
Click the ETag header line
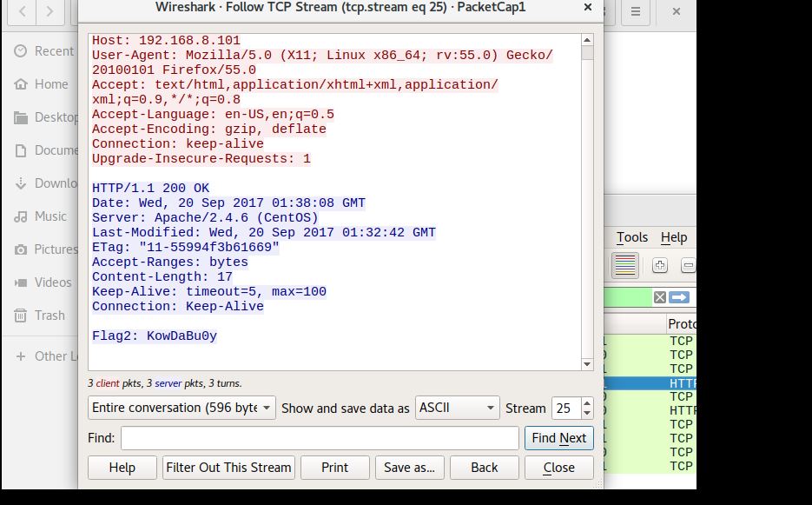coord(185,248)
